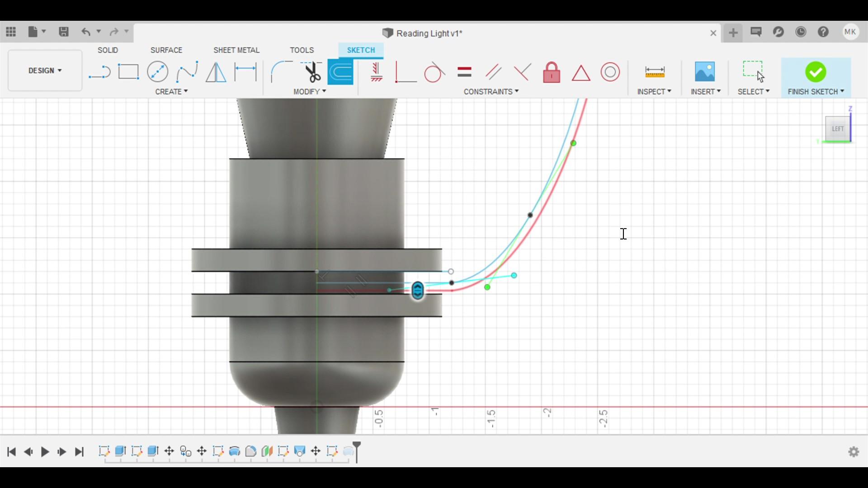Apply the Concentric constraint
The width and height of the screenshot is (868, 488).
[610, 72]
